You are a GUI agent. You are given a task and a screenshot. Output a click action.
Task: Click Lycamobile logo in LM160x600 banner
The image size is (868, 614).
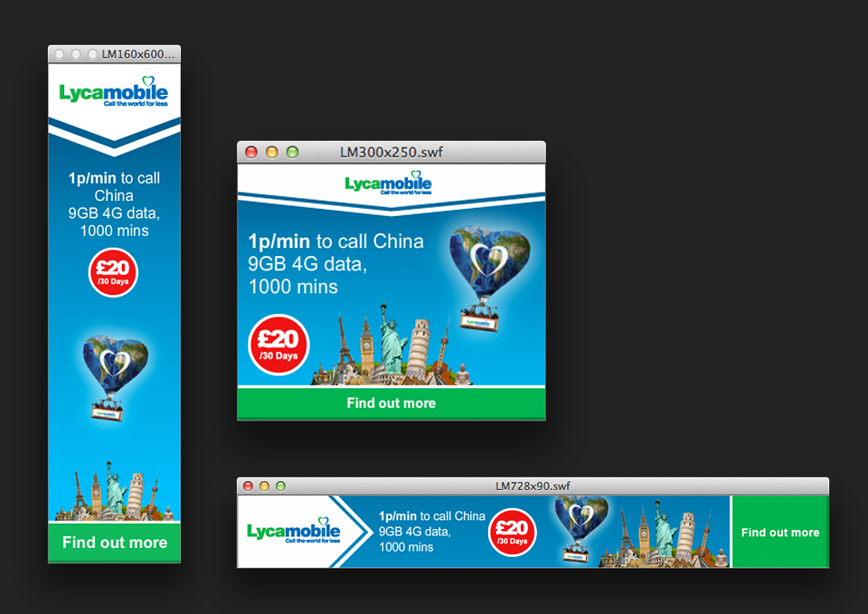(x=114, y=91)
